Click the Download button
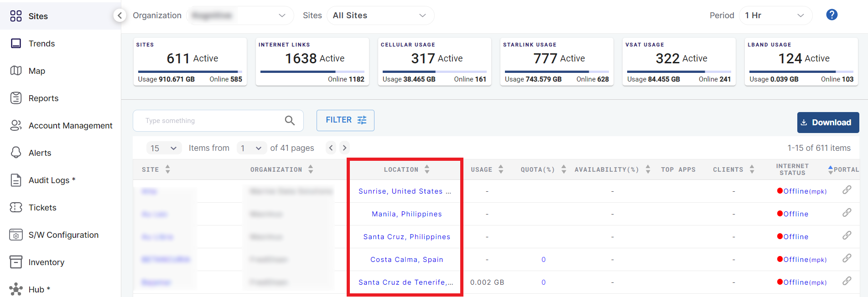The width and height of the screenshot is (868, 297). click(x=827, y=123)
